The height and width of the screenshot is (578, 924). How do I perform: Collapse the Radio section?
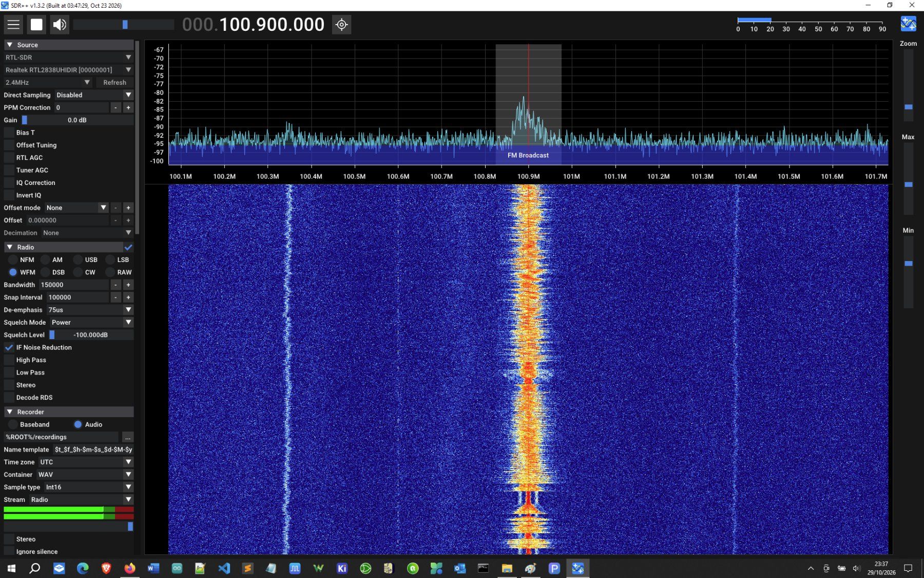[64, 247]
